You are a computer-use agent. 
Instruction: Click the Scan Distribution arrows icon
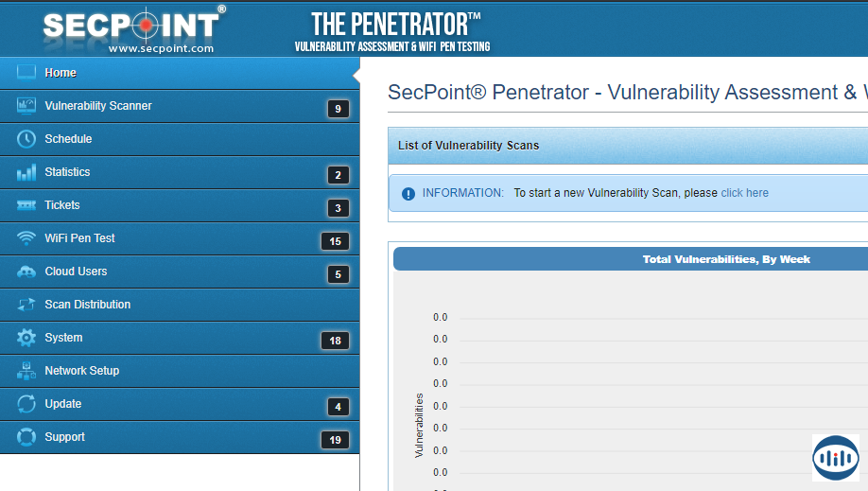(26, 305)
